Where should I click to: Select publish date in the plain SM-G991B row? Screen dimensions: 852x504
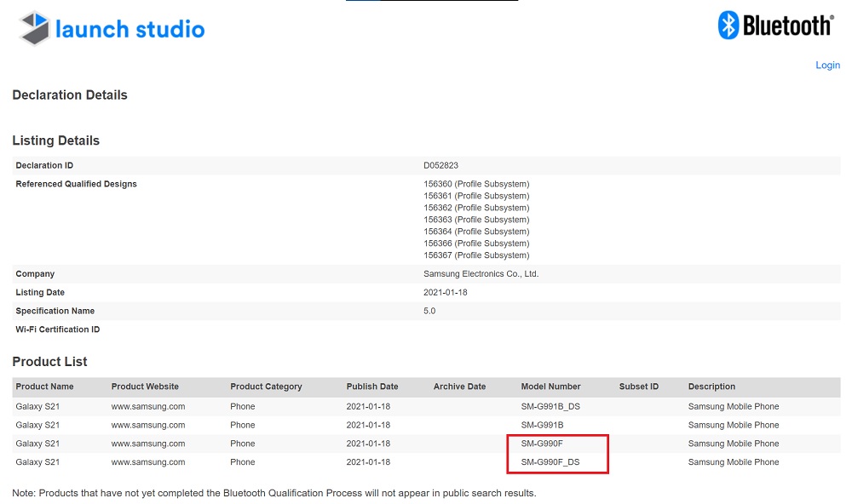[x=368, y=426]
